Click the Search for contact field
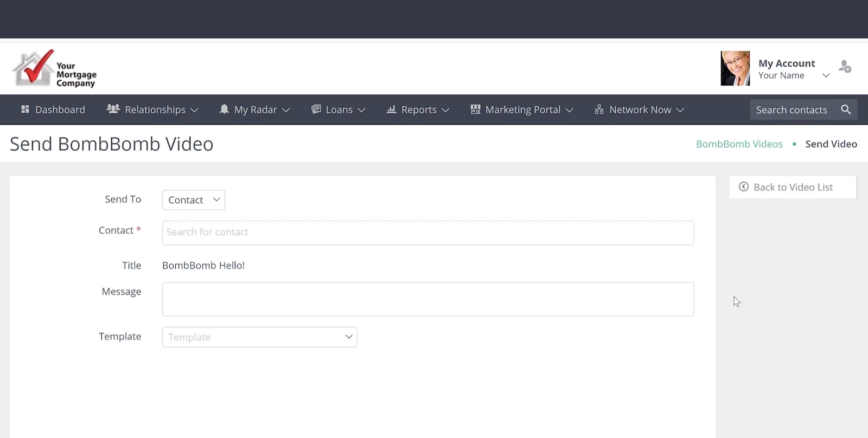The width and height of the screenshot is (868, 438). tap(428, 233)
